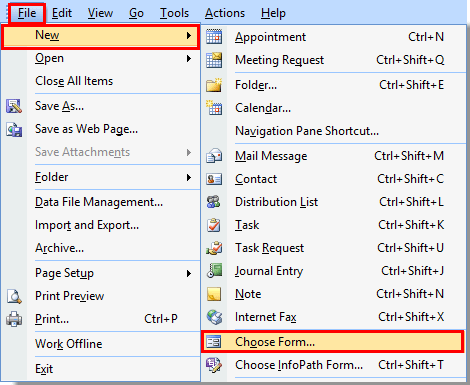
Task: Click the Mail Message envelope icon
Action: click(214, 156)
